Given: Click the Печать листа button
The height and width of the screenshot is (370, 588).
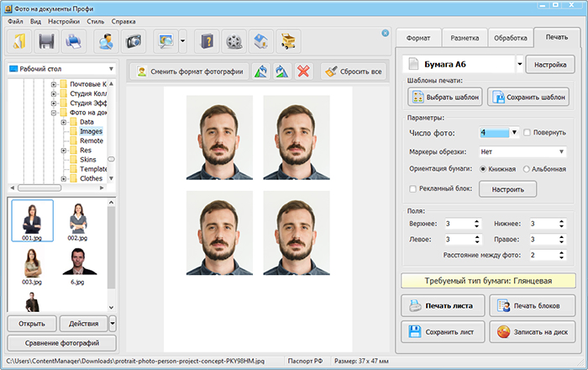Looking at the screenshot, I should pyautogui.click(x=443, y=306).
